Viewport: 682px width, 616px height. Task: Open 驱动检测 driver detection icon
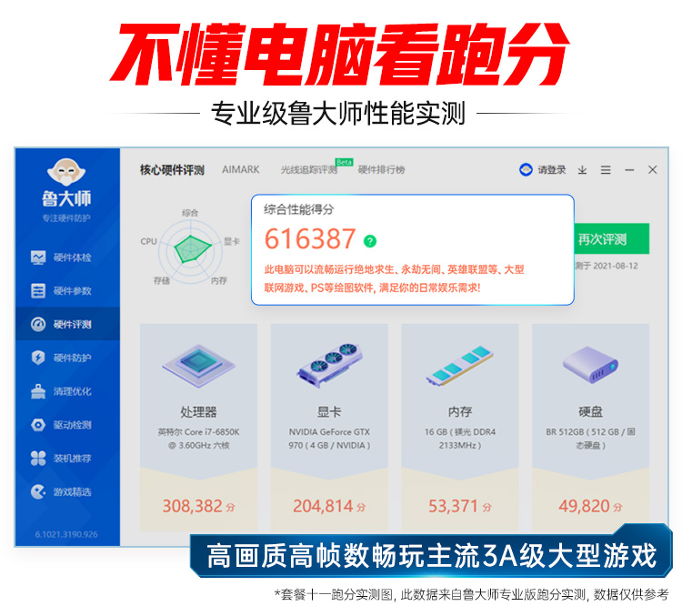38,425
